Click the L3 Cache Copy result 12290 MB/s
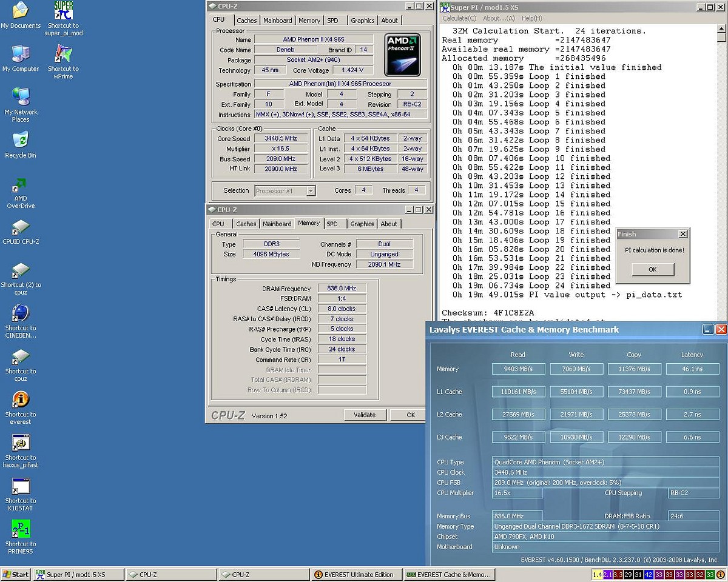This screenshot has width=728, height=582. [x=634, y=437]
